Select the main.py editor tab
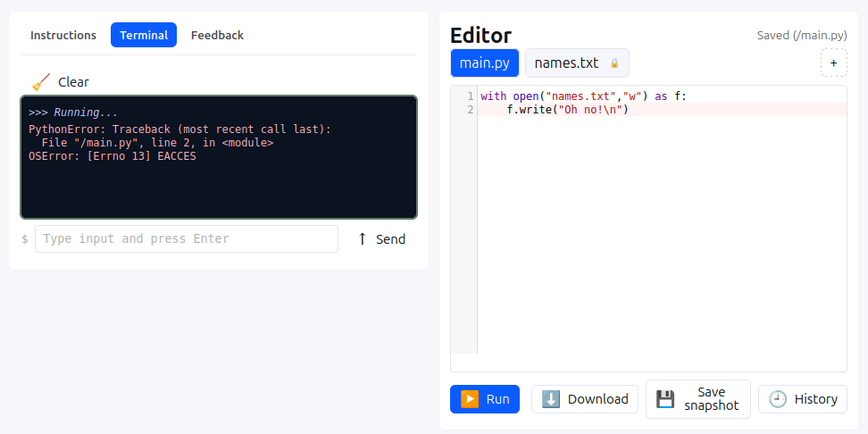Image resolution: width=868 pixels, height=434 pixels. (484, 63)
